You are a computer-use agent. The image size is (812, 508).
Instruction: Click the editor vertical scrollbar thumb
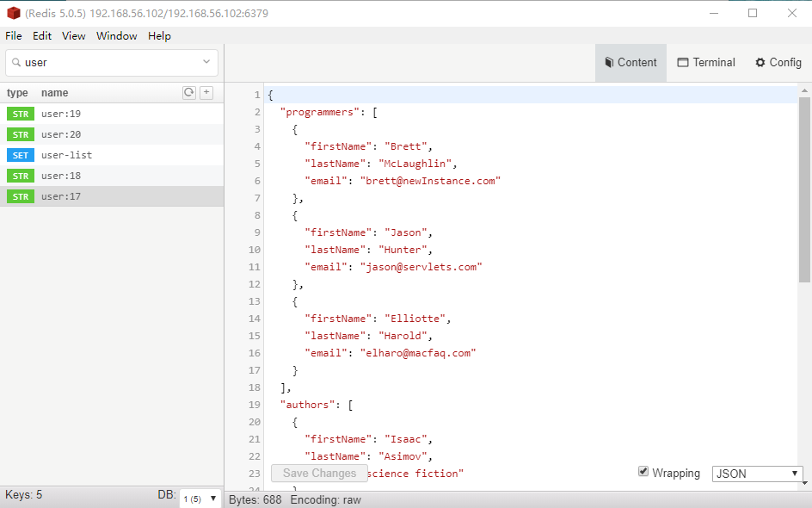pyautogui.click(x=804, y=189)
